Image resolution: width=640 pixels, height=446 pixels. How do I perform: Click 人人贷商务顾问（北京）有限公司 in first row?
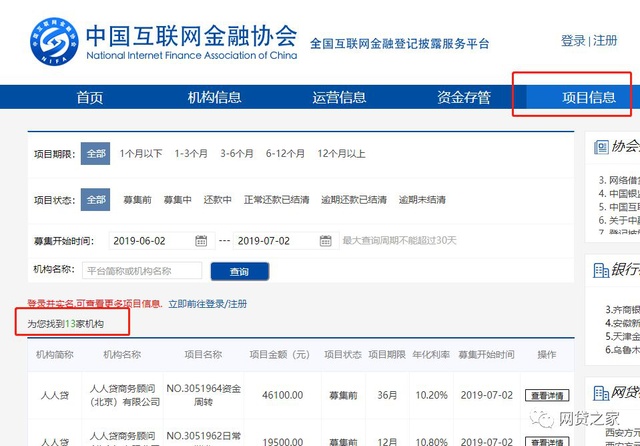123,395
